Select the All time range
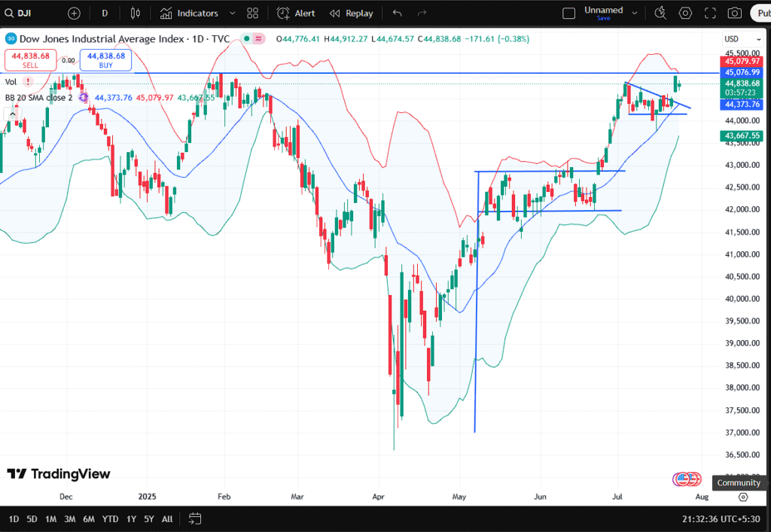The height and width of the screenshot is (532, 771). point(167,519)
